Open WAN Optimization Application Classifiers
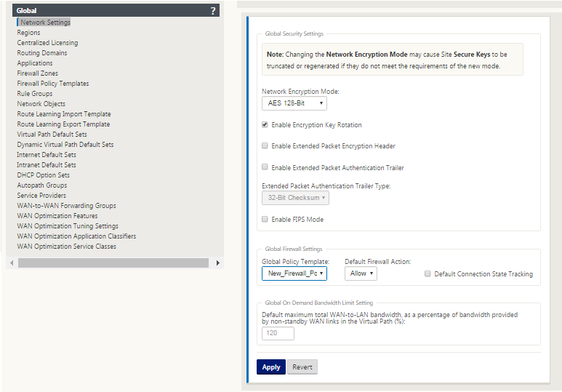 pos(76,236)
